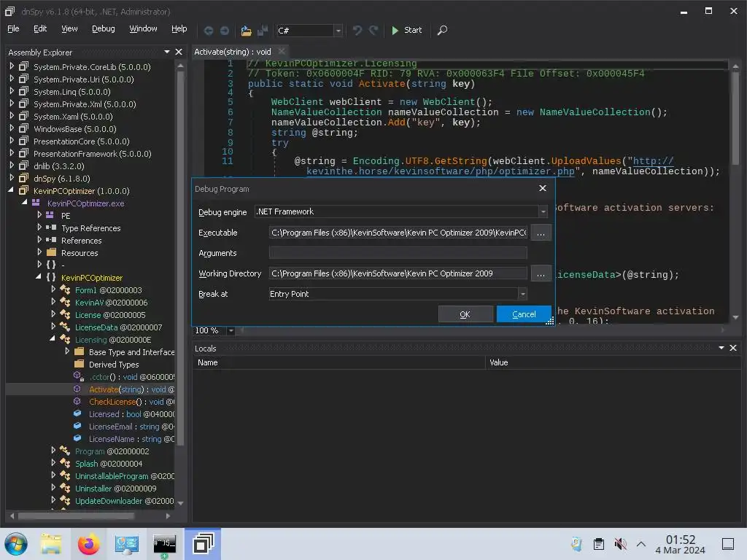The image size is (747, 560).
Task: Browse for the Working Directory
Action: pos(541,274)
